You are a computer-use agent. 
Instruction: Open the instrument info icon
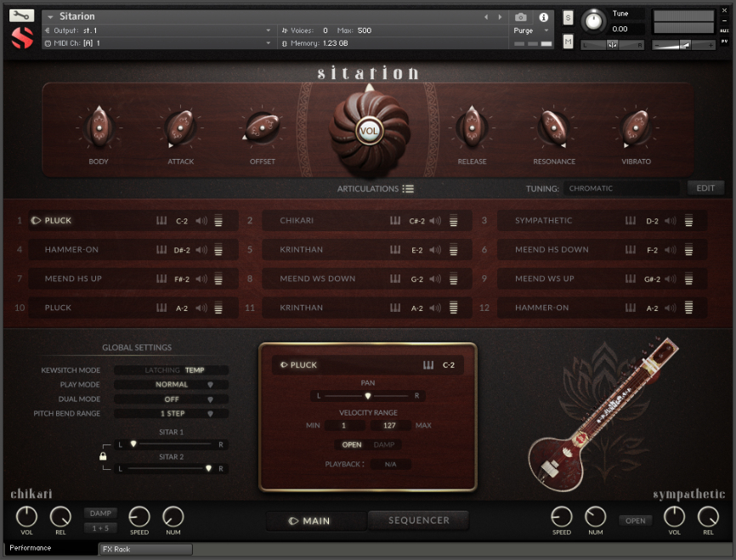(544, 17)
